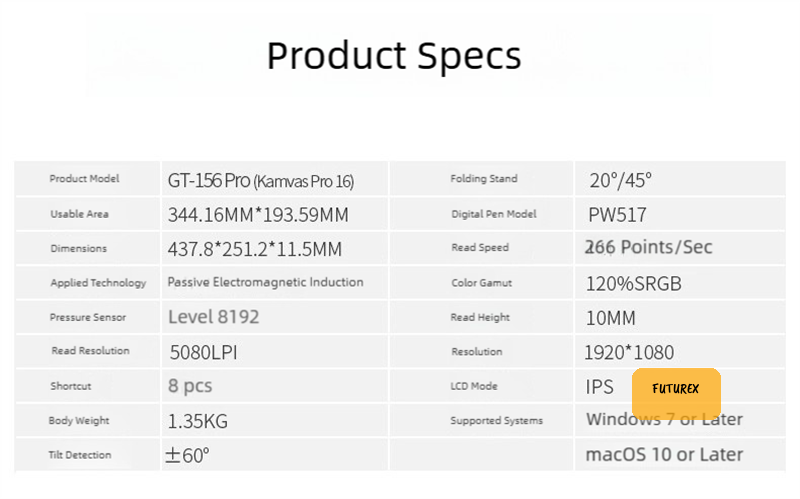Select the 1920*1080 resolution value
This screenshot has height=499, width=800.
point(629,352)
